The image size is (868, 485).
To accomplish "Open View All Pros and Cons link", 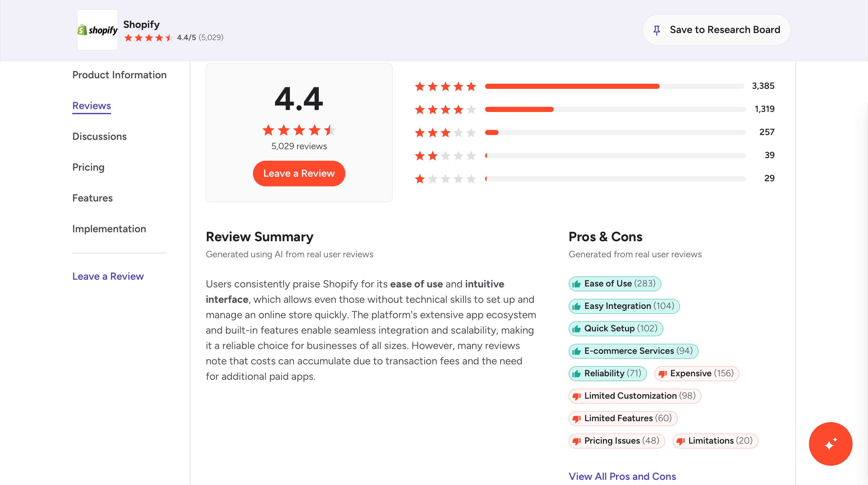I will pos(622,476).
